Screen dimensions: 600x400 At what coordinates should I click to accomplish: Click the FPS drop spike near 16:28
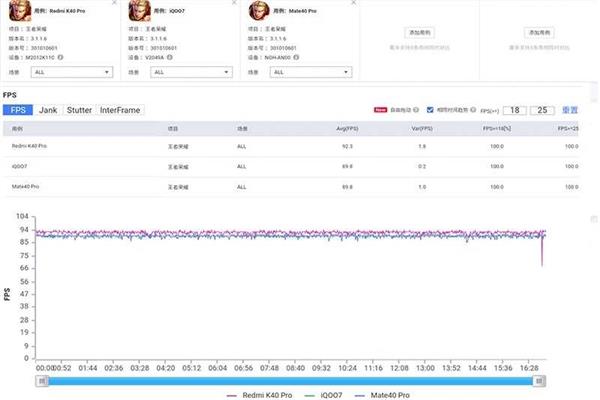[x=542, y=251]
